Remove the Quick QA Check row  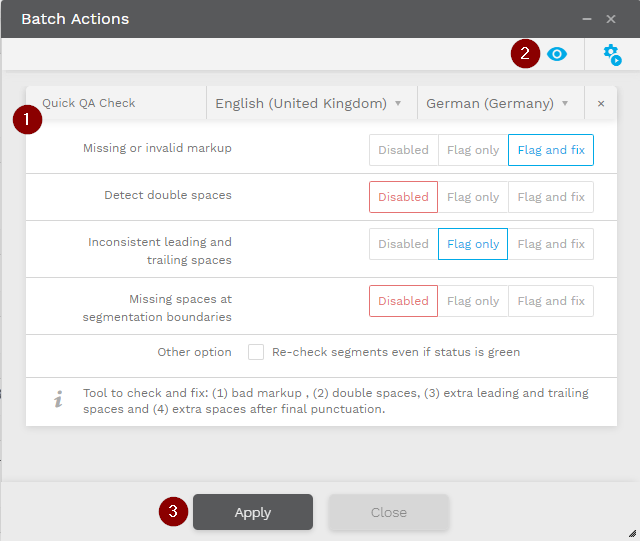point(600,103)
